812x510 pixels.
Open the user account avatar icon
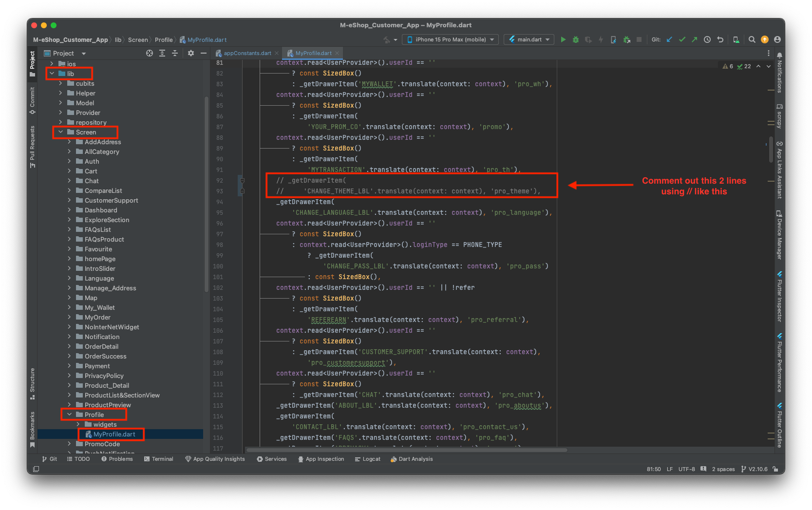pyautogui.click(x=777, y=39)
